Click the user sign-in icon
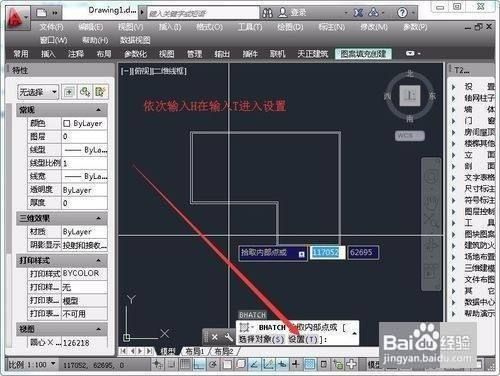This screenshot has width=500, height=376. 282,13
